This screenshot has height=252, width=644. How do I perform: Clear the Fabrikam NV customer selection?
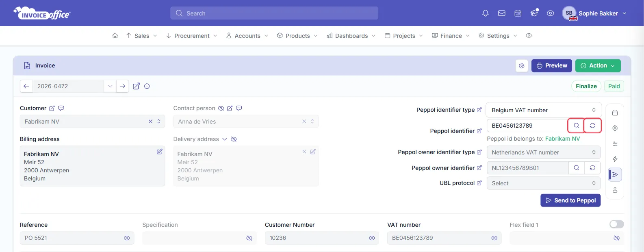(x=150, y=122)
